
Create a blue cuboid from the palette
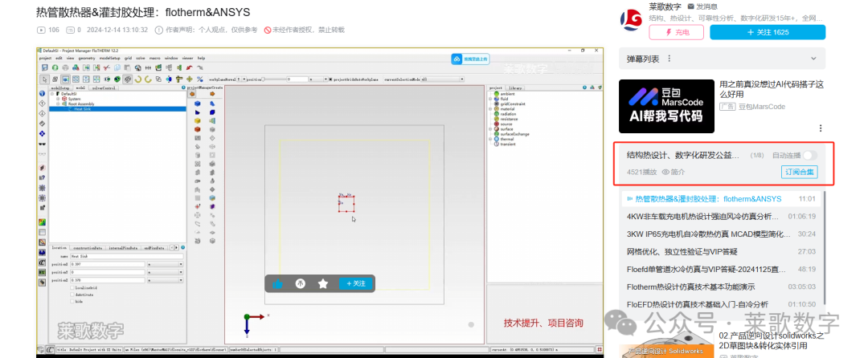tap(197, 104)
